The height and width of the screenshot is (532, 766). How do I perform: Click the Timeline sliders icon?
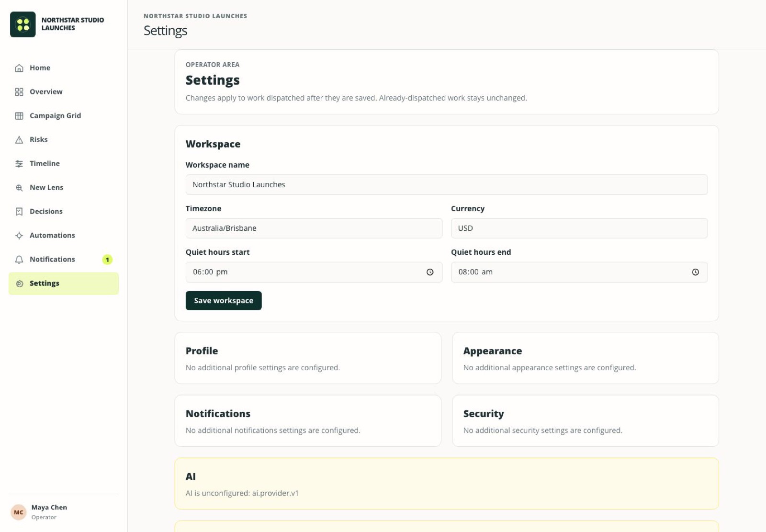click(x=19, y=164)
